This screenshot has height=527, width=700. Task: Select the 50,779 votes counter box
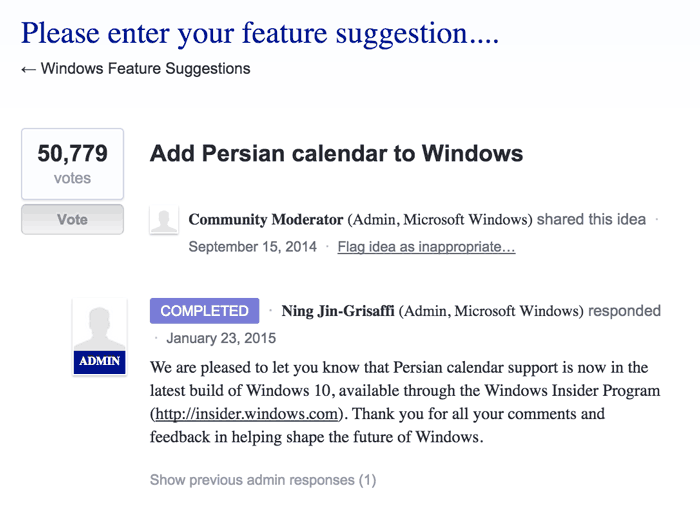pyautogui.click(x=72, y=164)
